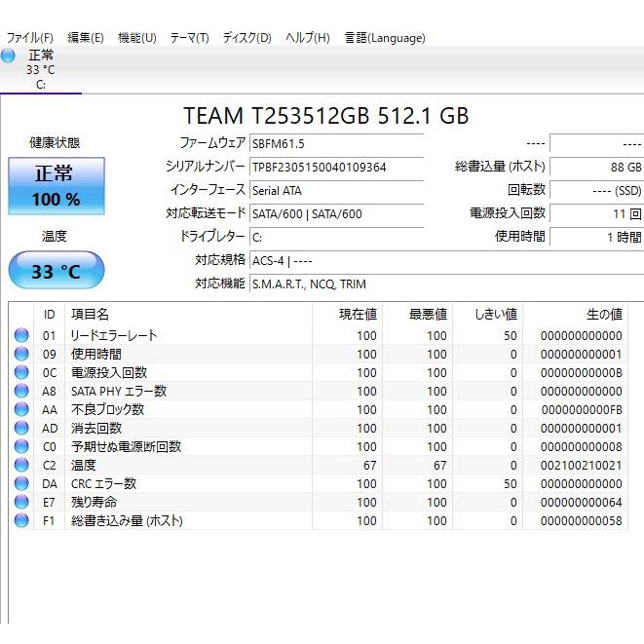The width and height of the screenshot is (644, 644).
Task: Click raw value 00000000000B
Action: 582,373
